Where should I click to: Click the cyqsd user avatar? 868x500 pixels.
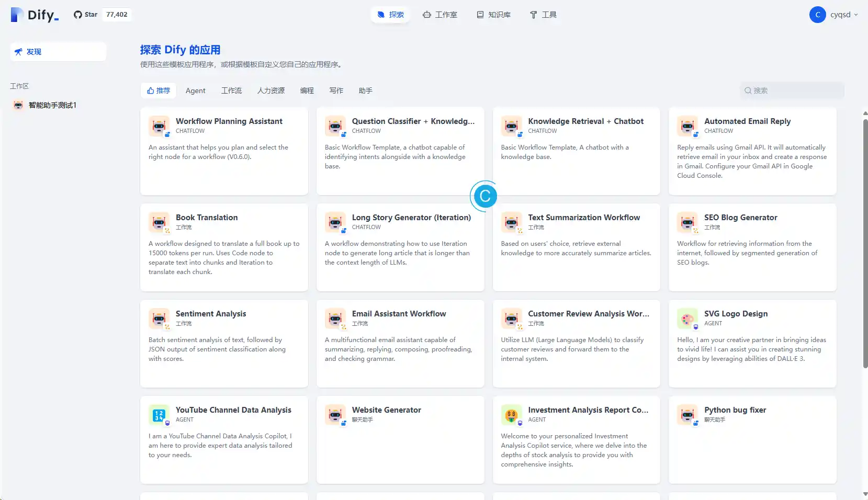(817, 15)
